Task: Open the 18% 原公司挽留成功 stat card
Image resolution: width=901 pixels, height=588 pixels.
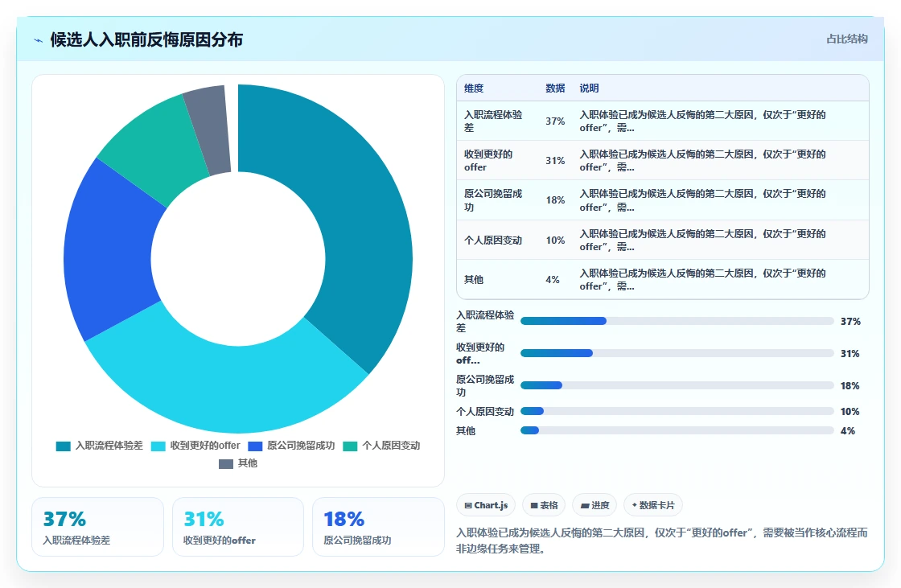Action: pos(378,527)
